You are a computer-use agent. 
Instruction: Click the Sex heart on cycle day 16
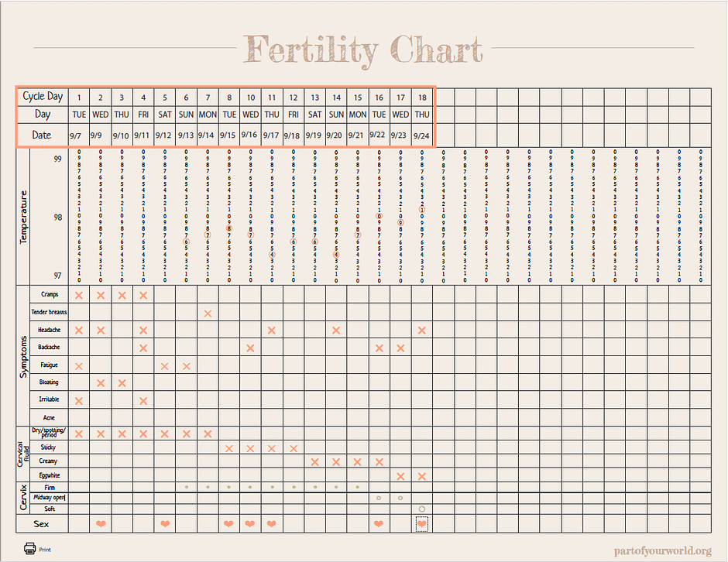379,524
